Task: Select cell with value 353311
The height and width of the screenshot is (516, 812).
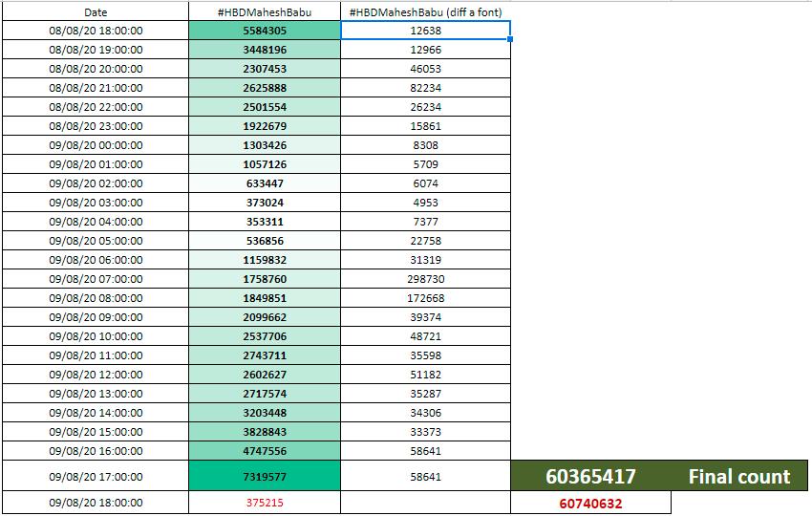Action: click(265, 222)
